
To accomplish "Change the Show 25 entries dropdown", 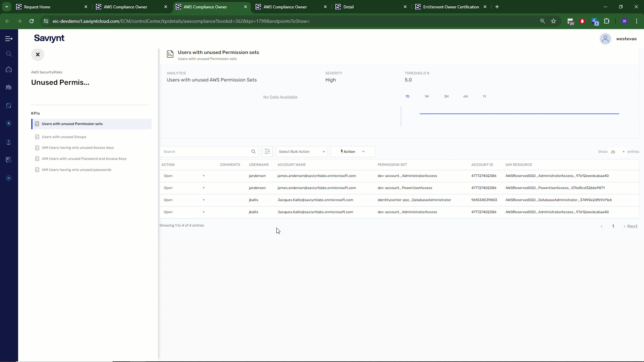I will click(x=618, y=152).
